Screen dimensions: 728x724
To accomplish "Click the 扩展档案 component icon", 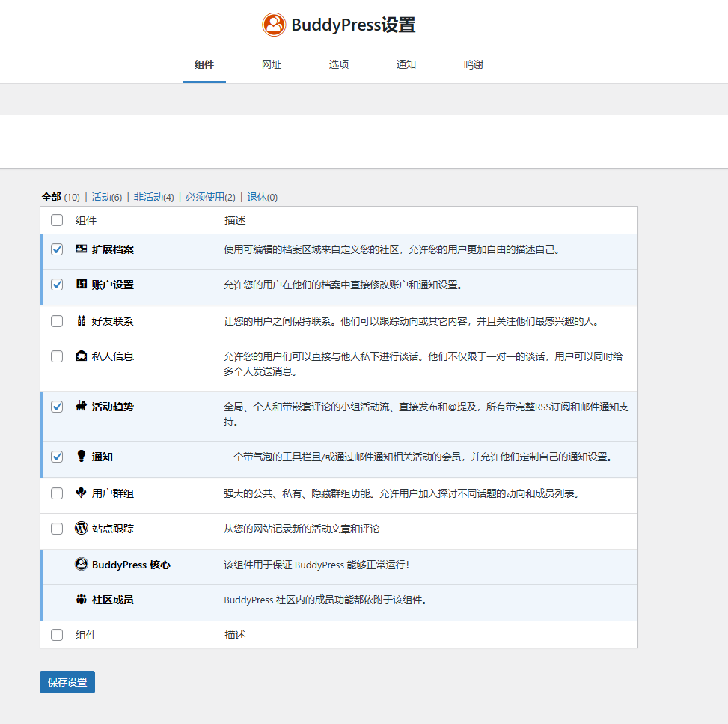I will pos(82,249).
